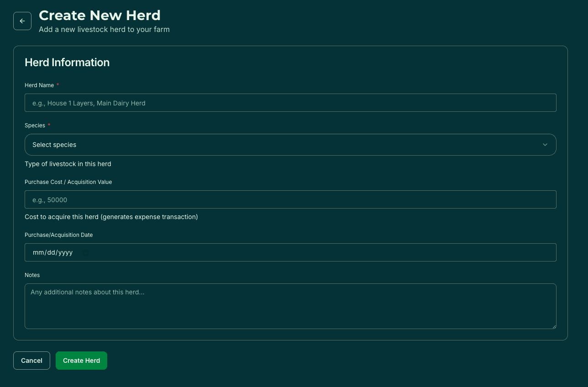Click the Species field label

35,125
